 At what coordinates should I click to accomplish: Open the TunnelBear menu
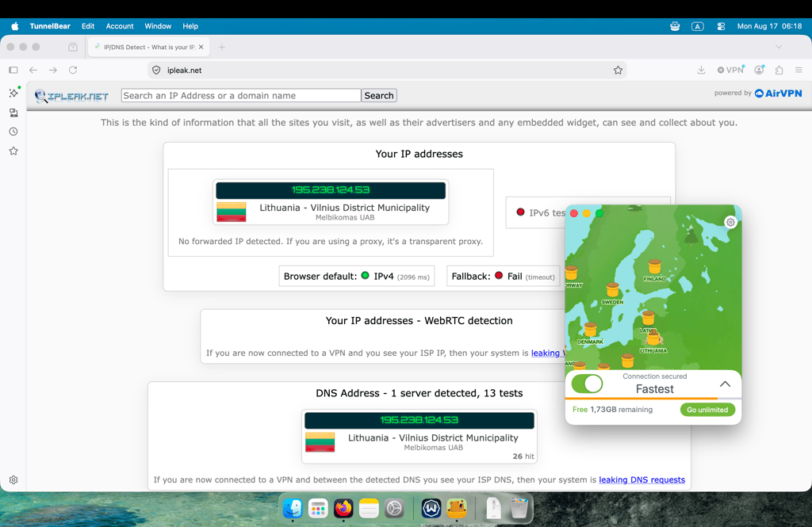50,26
